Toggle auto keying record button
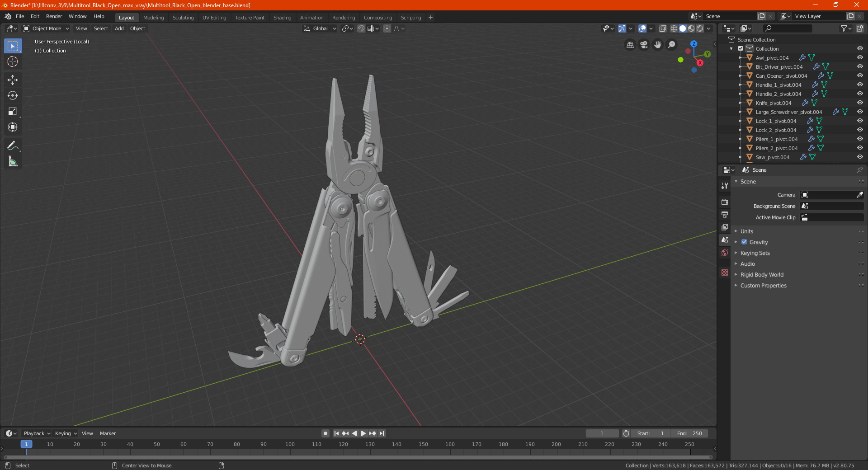The height and width of the screenshot is (470, 868). click(325, 433)
